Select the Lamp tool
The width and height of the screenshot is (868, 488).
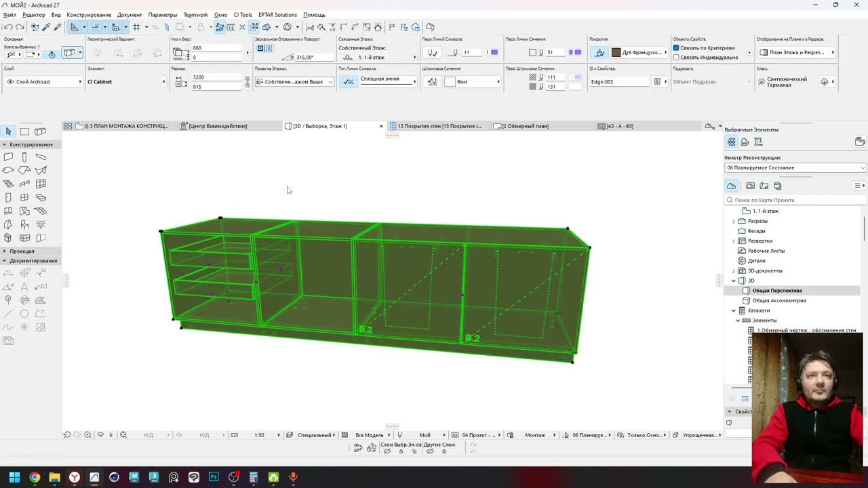[x=41, y=224]
